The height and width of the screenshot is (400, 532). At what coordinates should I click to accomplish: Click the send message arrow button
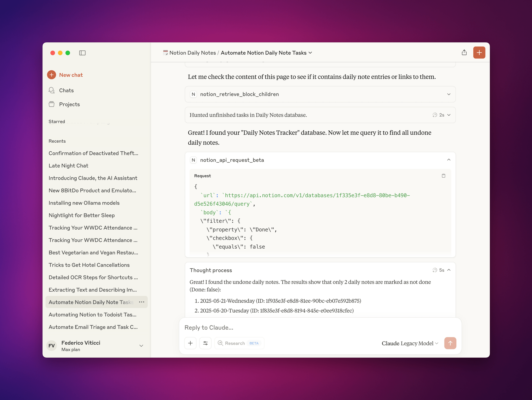tap(450, 343)
